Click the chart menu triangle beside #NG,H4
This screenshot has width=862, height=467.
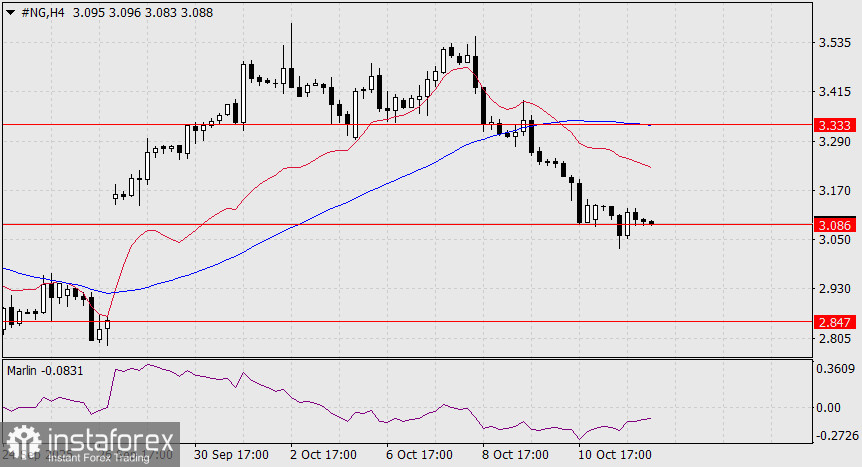(10, 12)
